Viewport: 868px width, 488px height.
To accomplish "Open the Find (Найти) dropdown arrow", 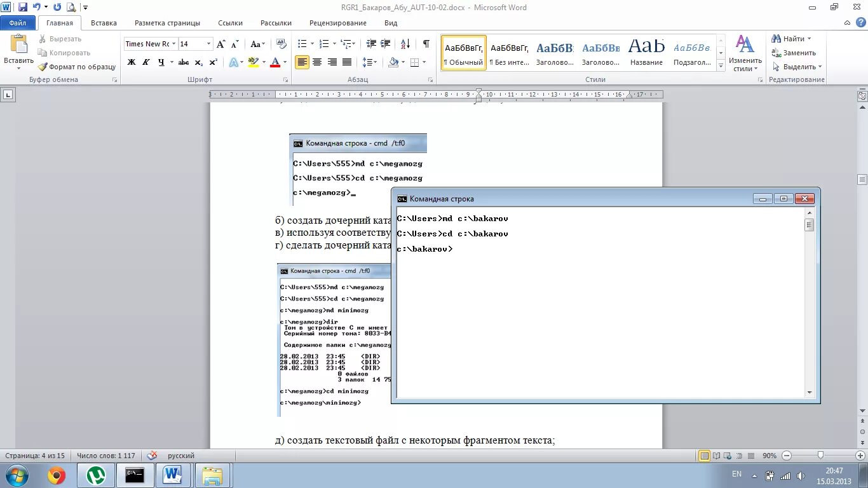I will pos(809,39).
